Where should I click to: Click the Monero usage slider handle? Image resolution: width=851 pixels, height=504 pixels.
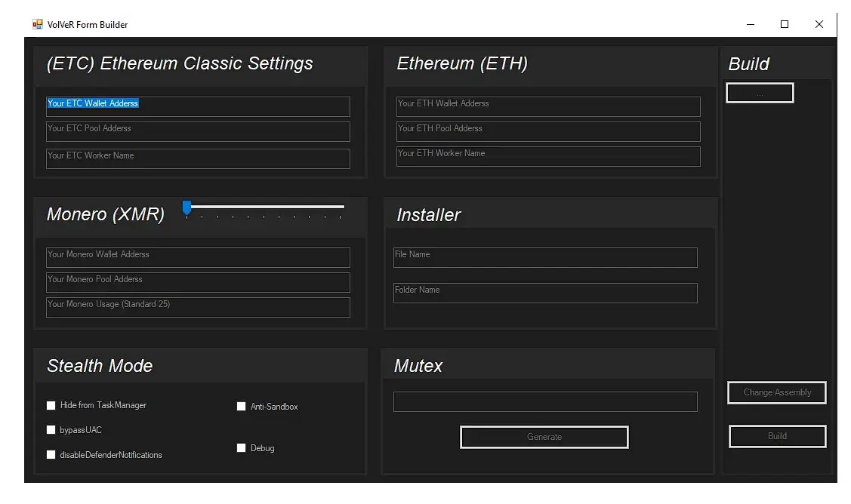click(x=187, y=206)
